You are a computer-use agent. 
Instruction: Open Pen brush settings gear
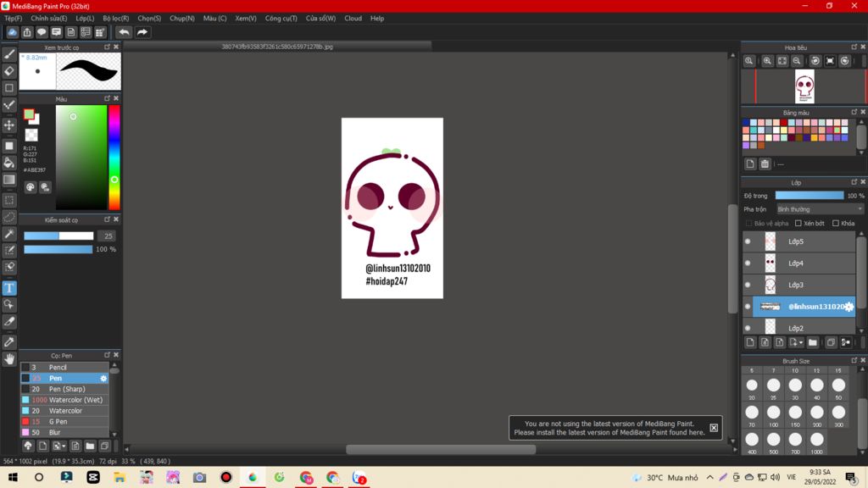click(103, 379)
